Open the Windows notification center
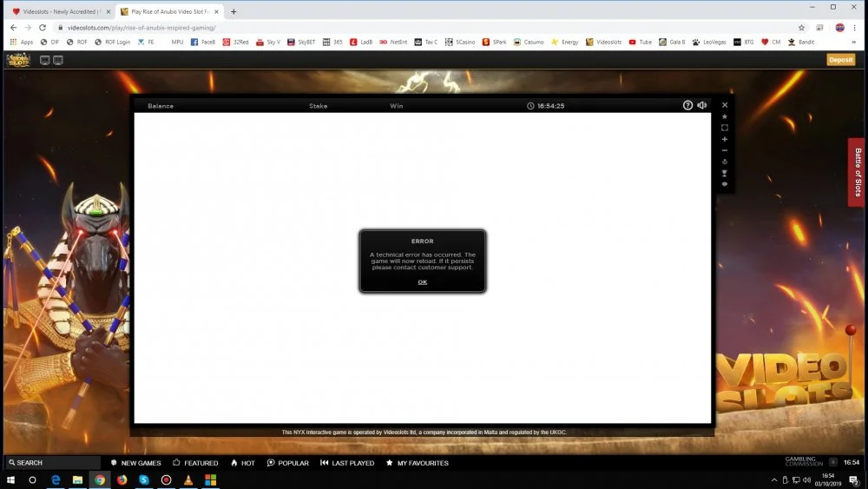The width and height of the screenshot is (868, 489). click(x=854, y=480)
